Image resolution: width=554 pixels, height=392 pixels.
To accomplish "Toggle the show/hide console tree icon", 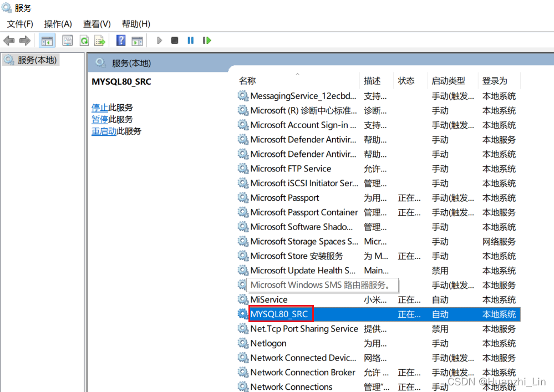I will tap(47, 40).
